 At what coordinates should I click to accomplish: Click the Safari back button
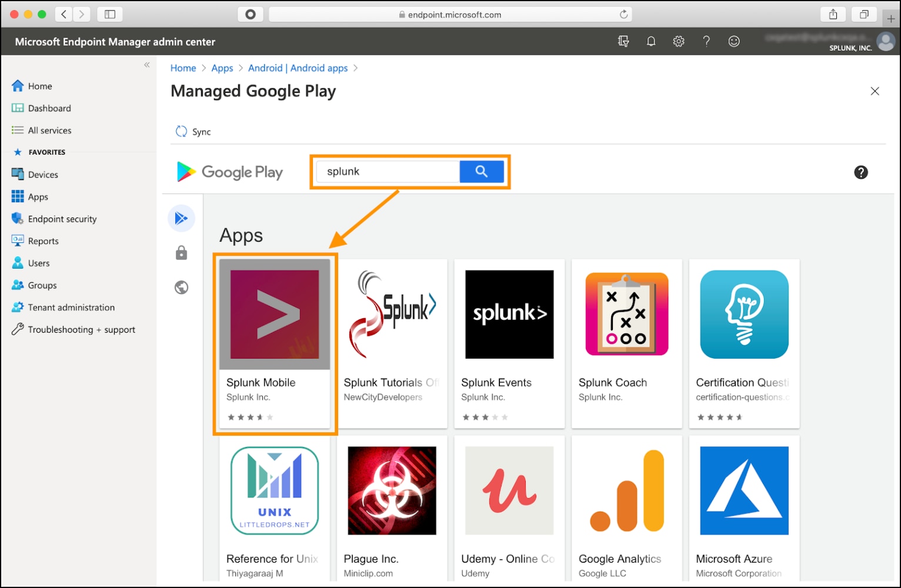point(64,14)
